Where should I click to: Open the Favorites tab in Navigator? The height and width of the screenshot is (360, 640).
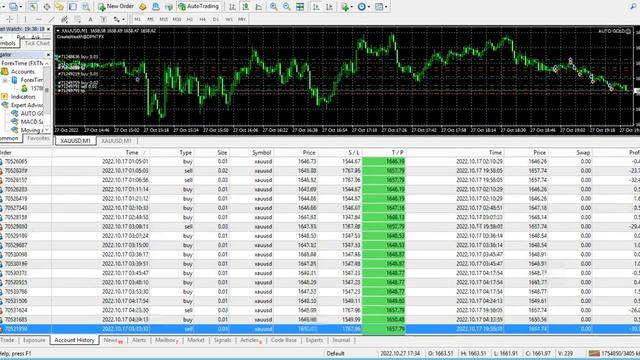pyautogui.click(x=38, y=139)
